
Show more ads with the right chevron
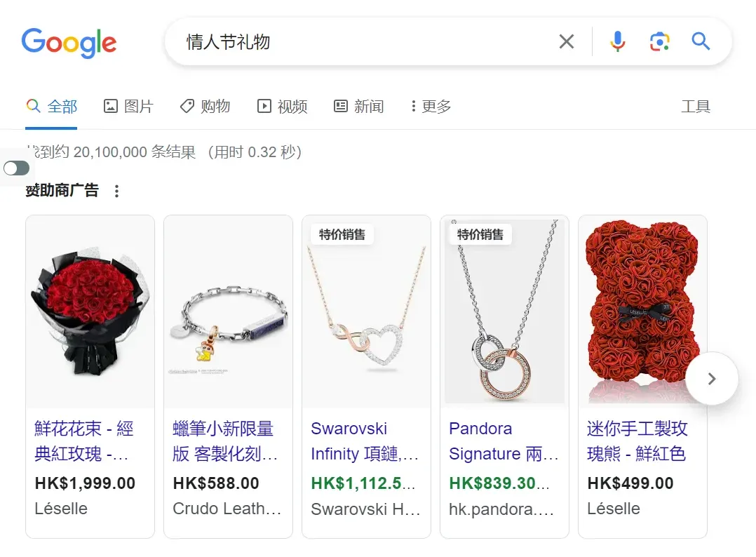712,379
